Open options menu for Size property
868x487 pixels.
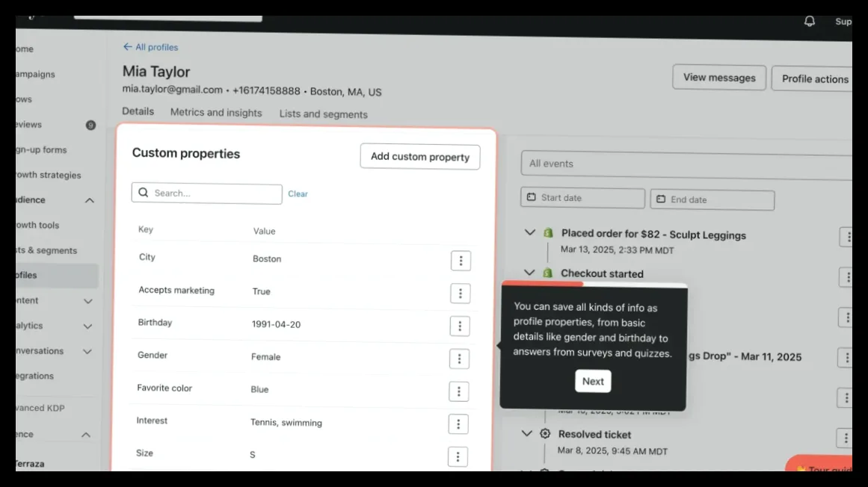458,456
